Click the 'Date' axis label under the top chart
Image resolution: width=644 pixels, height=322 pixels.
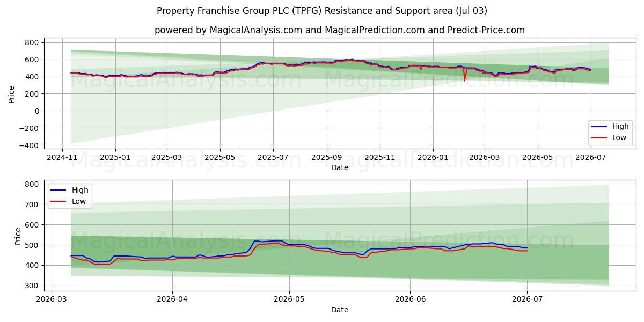tap(340, 167)
